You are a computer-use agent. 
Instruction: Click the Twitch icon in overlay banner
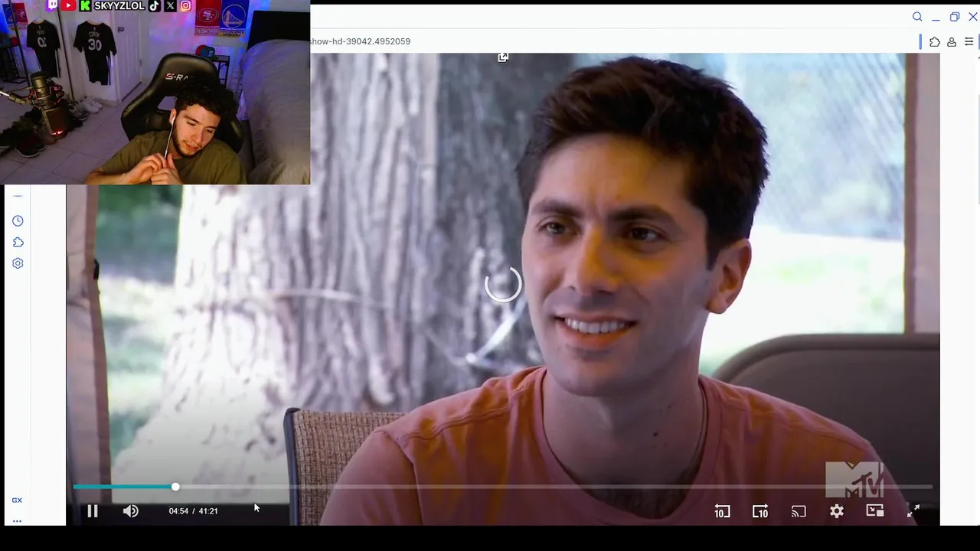(53, 5)
